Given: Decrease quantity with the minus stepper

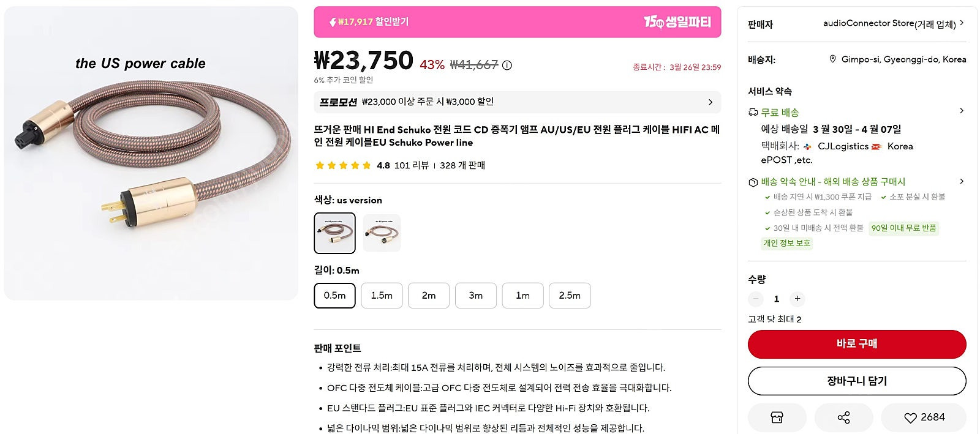Looking at the screenshot, I should pyautogui.click(x=756, y=299).
